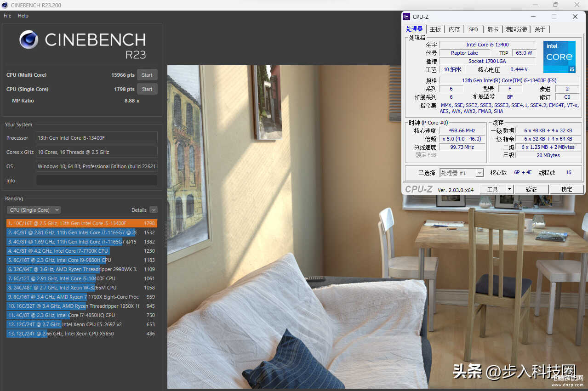Start the CPU Single Core test
This screenshot has height=391, width=588.
coord(147,89)
